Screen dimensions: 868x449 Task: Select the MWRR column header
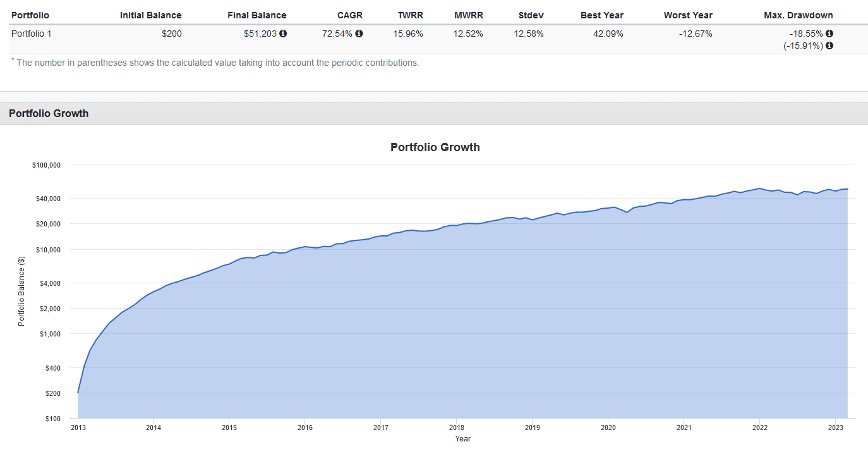click(x=468, y=15)
